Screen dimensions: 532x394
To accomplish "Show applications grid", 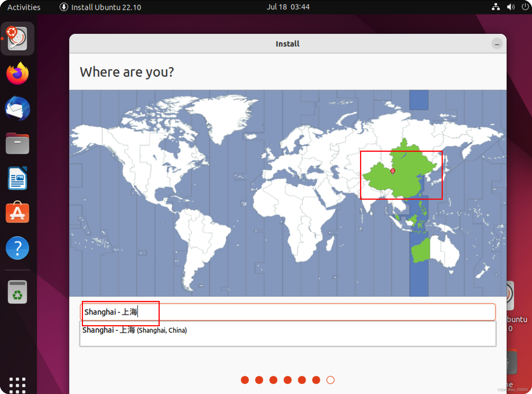I will [17, 385].
